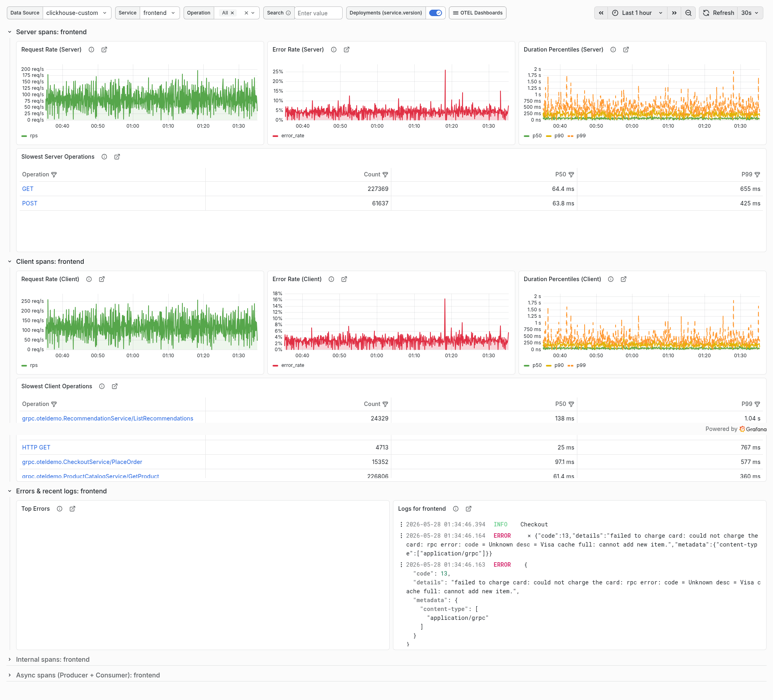Open info icon for Request Rate (Server)

pos(91,50)
